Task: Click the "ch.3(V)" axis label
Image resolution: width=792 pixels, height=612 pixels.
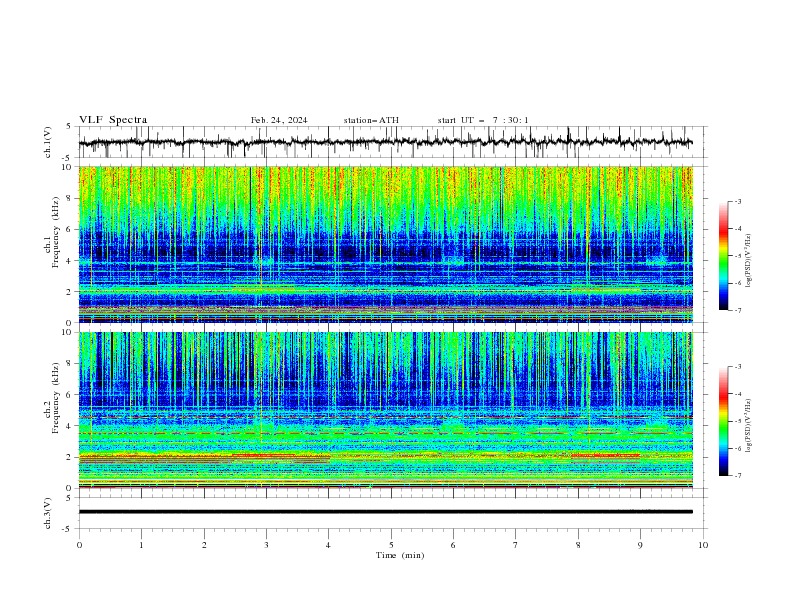Action: point(48,513)
